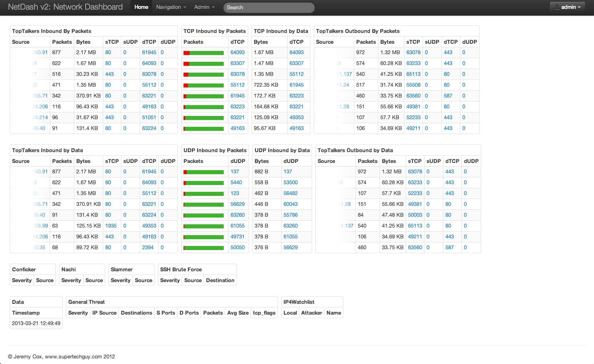Click the user silhouette icon beside admin

click(557, 6)
